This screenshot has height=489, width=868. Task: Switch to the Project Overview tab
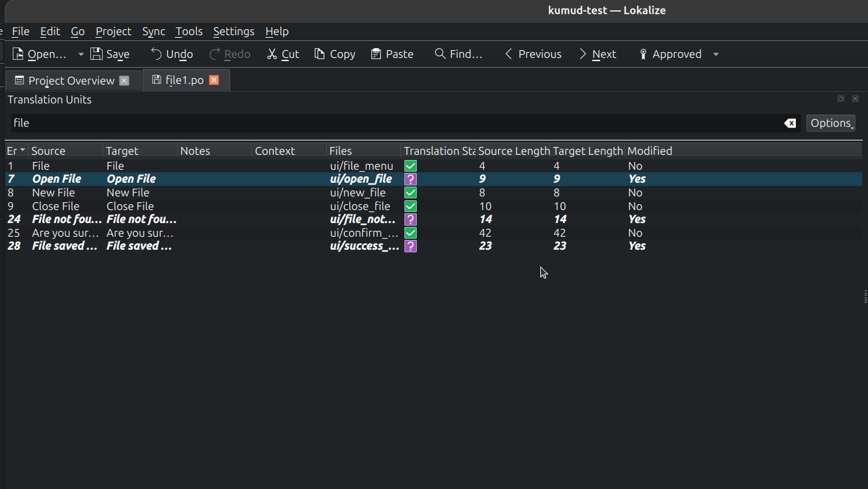pyautogui.click(x=71, y=81)
